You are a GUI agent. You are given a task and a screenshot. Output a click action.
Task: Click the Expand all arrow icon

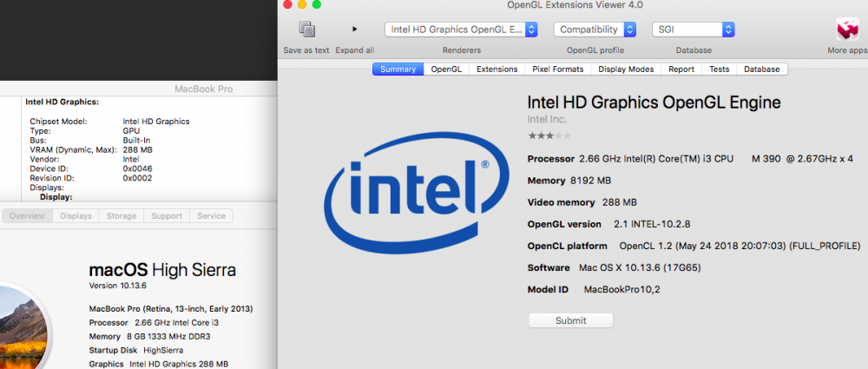(355, 29)
